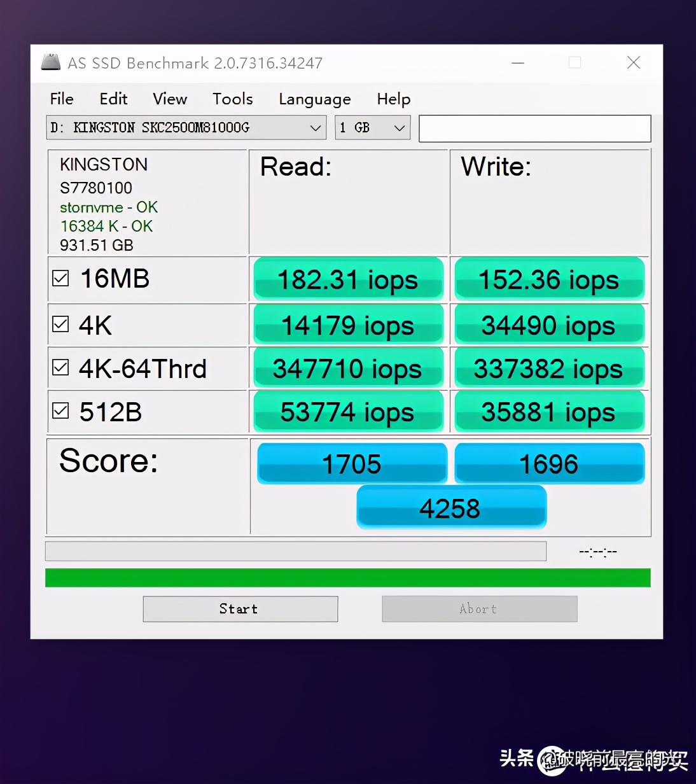The image size is (696, 784).
Task: Open the Tools menu
Action: tap(232, 99)
